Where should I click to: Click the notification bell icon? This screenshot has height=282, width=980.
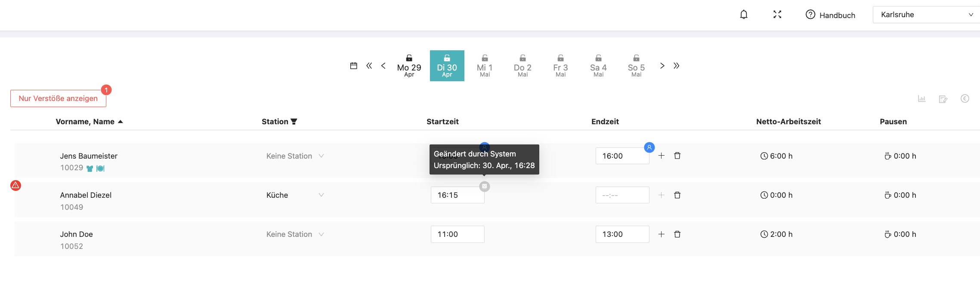[744, 15]
